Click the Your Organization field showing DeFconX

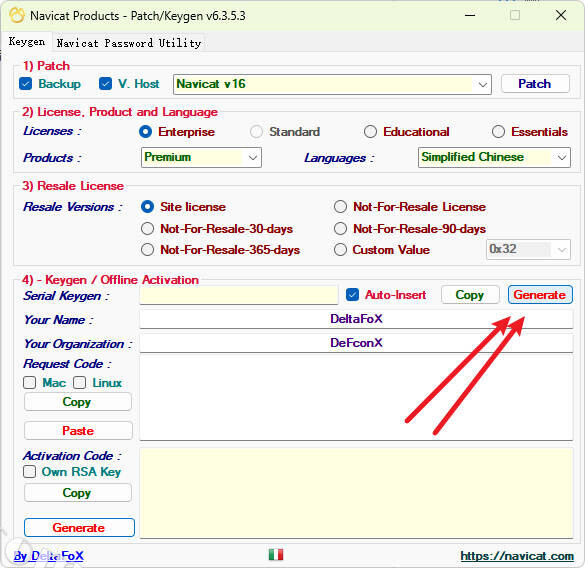click(356, 343)
